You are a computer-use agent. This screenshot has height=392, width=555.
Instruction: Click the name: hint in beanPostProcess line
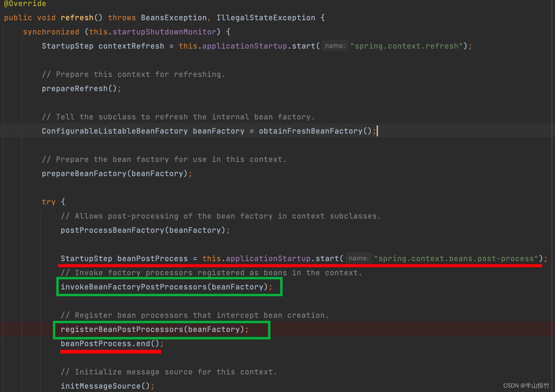[x=358, y=258]
